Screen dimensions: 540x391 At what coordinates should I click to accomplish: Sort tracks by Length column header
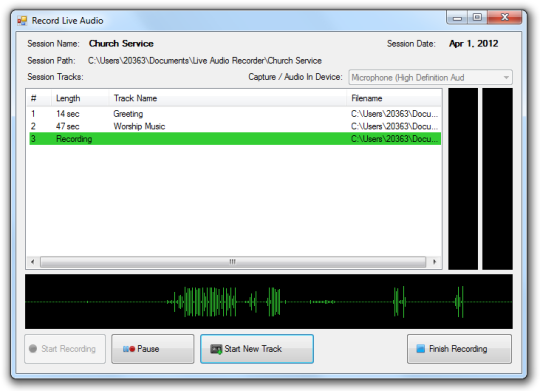pos(80,99)
